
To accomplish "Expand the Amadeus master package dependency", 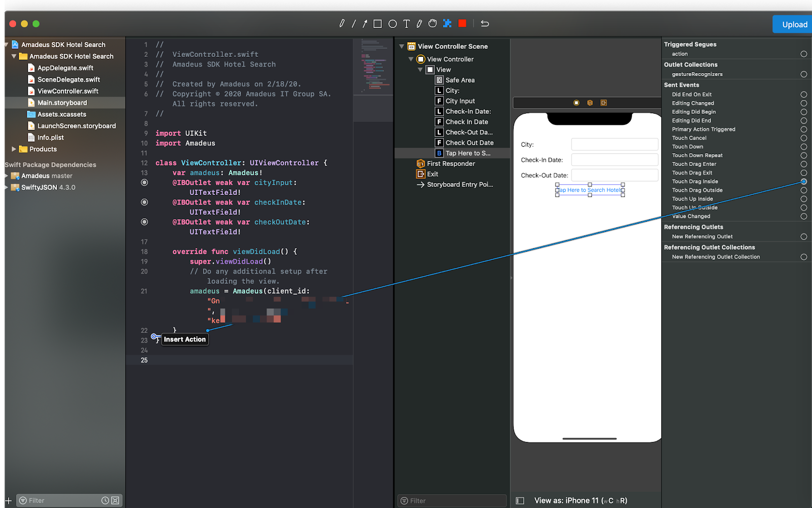I will click(x=7, y=176).
